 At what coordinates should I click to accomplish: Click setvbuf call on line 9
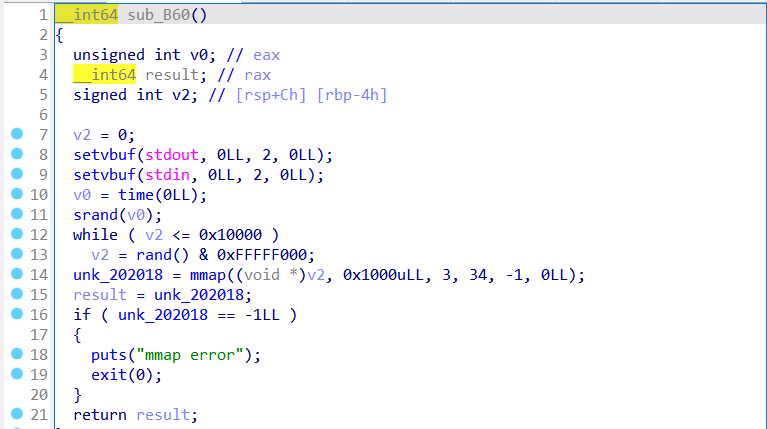point(105,175)
